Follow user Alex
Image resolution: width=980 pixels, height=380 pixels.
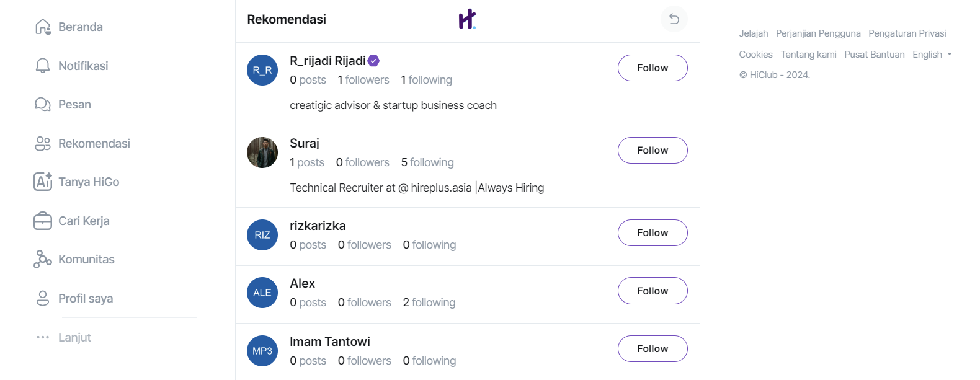tap(653, 291)
